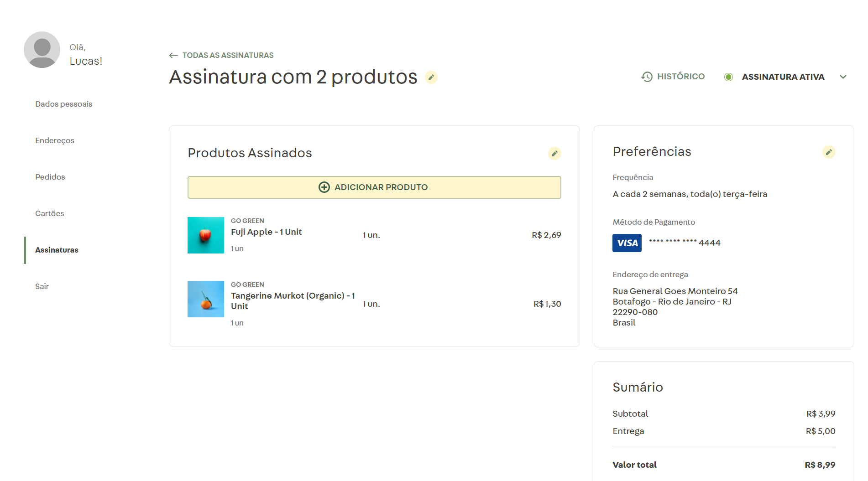Click the plus icon in Adicionar Produto
The image size is (868, 481).
pos(324,187)
